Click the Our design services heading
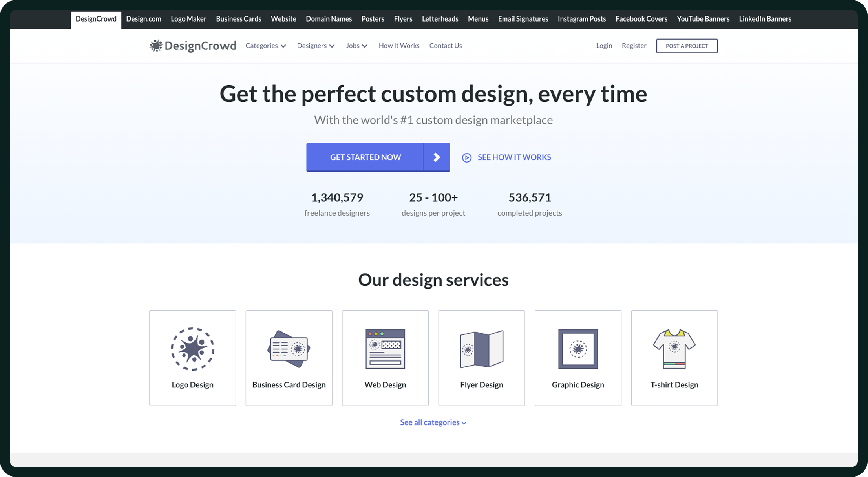Viewport: 868px width, 477px height. (x=433, y=280)
